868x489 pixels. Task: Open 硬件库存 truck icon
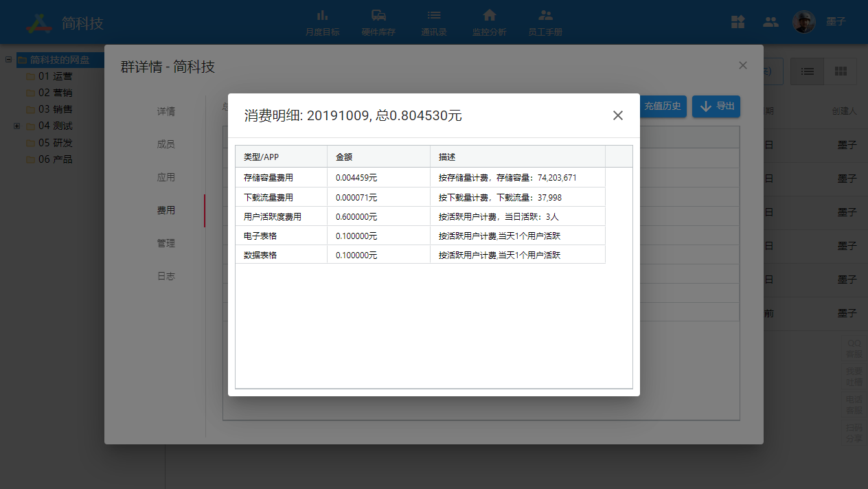378,23
